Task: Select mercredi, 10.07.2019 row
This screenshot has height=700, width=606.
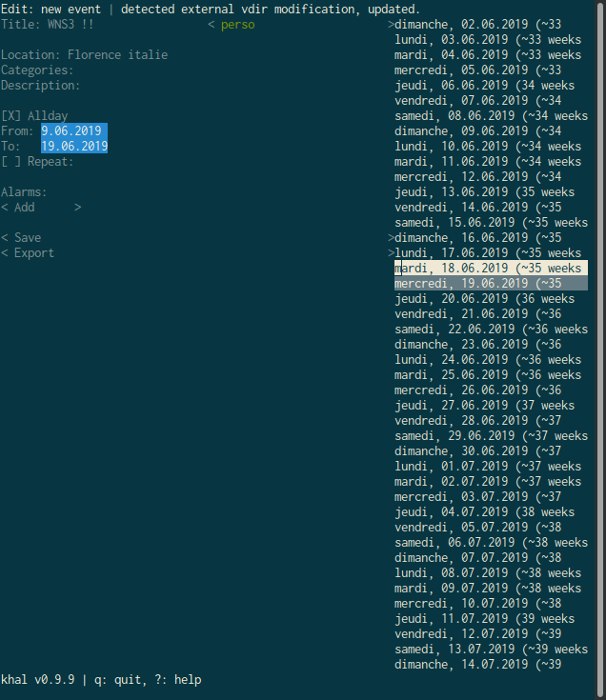Action: click(491, 603)
